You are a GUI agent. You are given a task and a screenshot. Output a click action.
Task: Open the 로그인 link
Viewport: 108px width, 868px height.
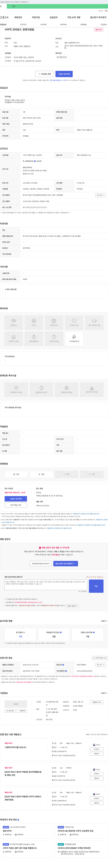101,11
